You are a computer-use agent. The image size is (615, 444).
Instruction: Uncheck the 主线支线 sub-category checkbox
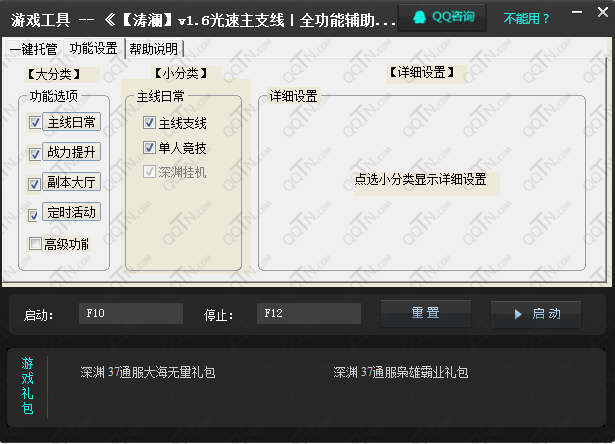coord(150,123)
